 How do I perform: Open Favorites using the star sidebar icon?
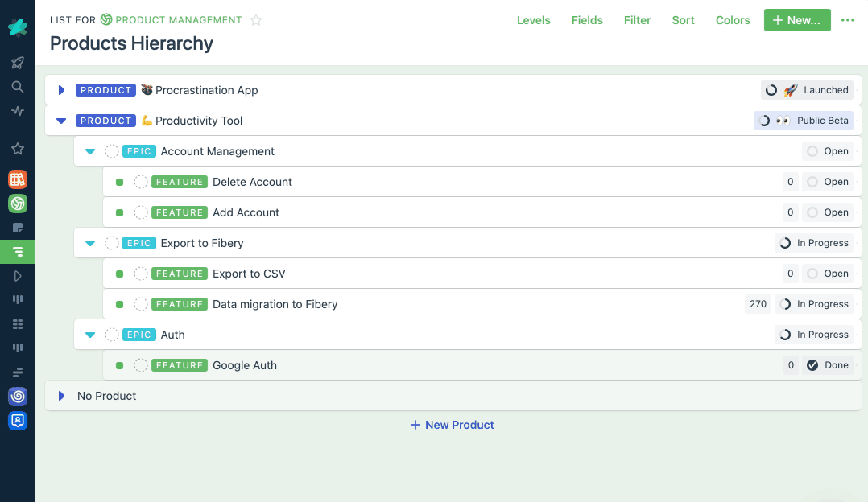click(x=18, y=148)
